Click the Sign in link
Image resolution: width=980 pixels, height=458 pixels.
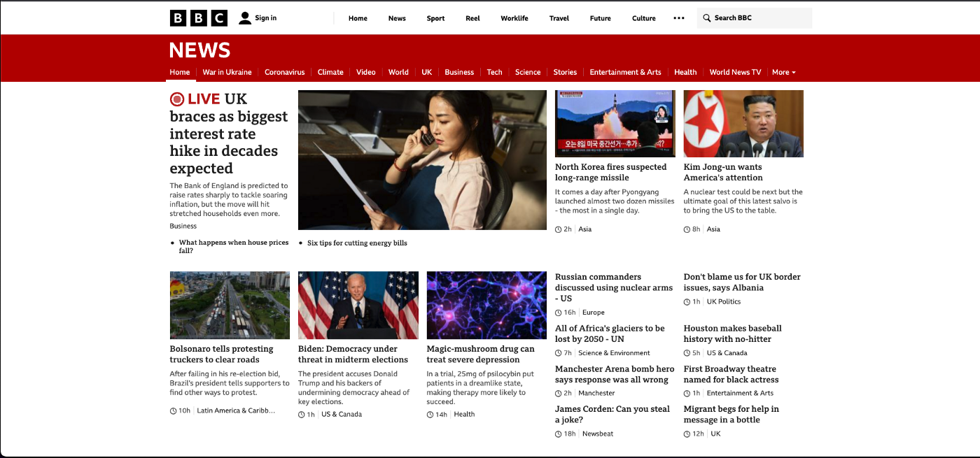(x=266, y=18)
